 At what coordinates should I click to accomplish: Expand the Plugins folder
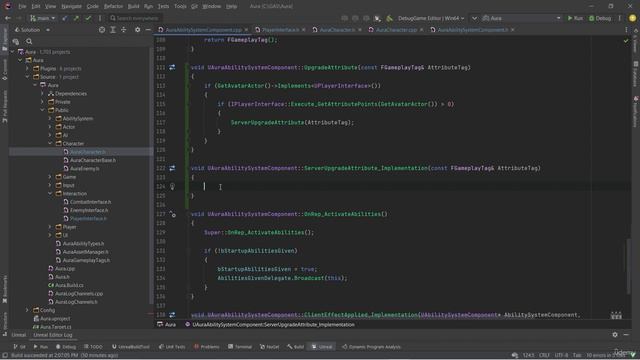click(27, 69)
